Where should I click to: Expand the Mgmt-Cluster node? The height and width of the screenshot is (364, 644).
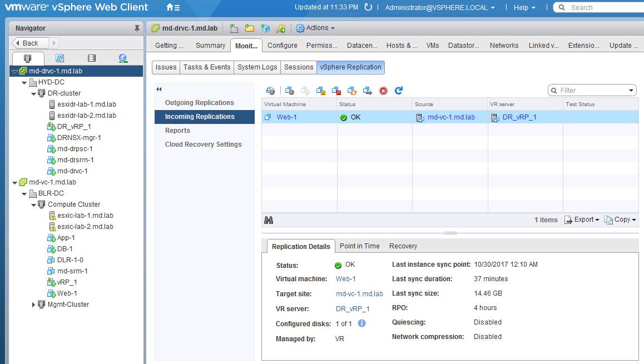pyautogui.click(x=33, y=305)
